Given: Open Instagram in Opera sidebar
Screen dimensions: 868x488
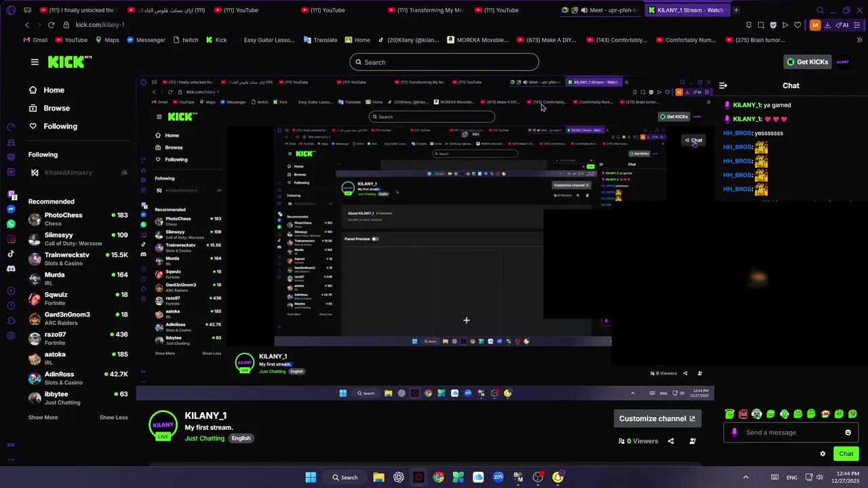Looking at the screenshot, I should 11,239.
